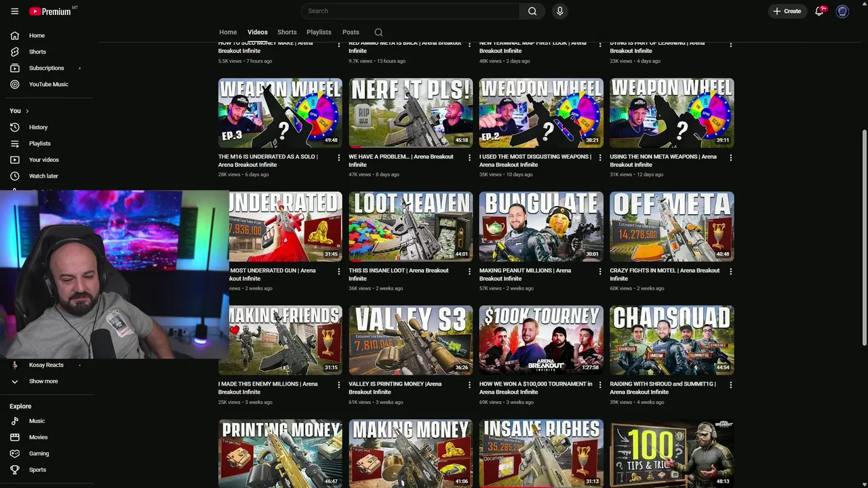
Task: Play the LOOT HEAVEN thumbnail
Action: coord(411,226)
